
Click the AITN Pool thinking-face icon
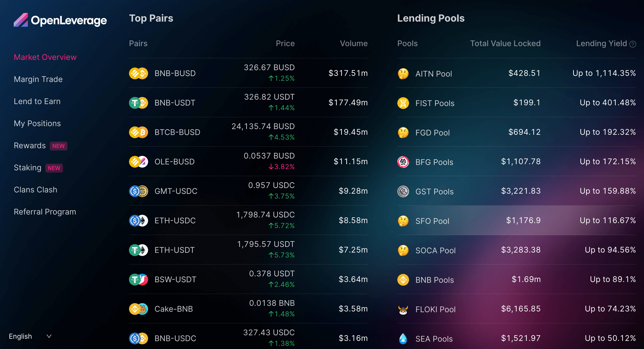click(403, 74)
